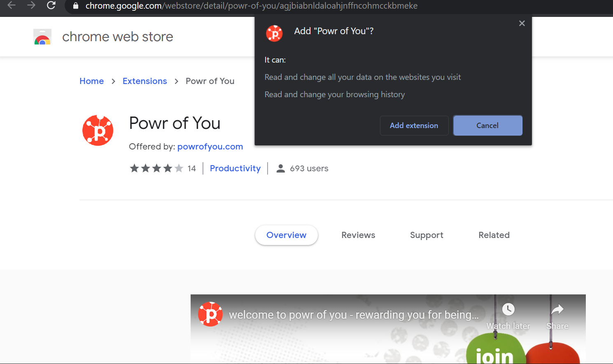Select the Overview tab
613x364 pixels.
coord(287,235)
